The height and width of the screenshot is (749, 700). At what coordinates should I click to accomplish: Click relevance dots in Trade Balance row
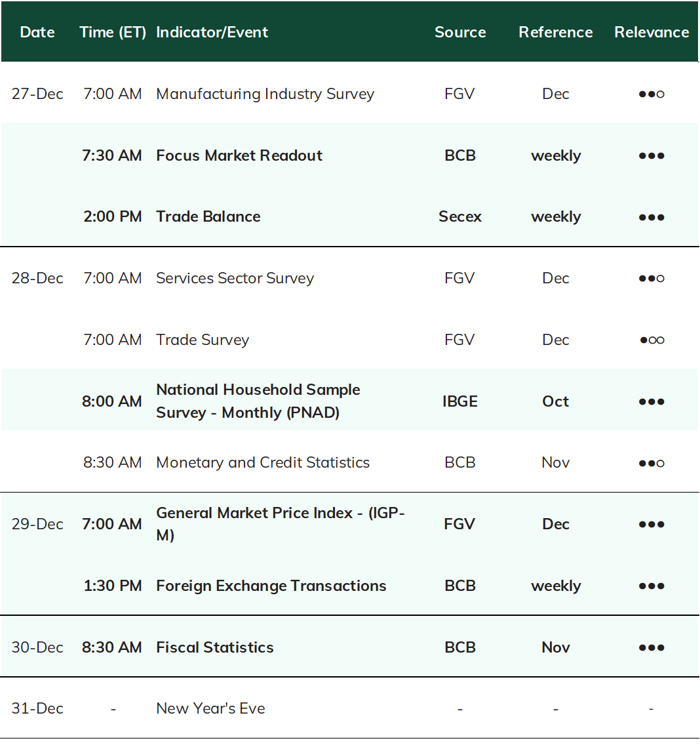click(651, 217)
